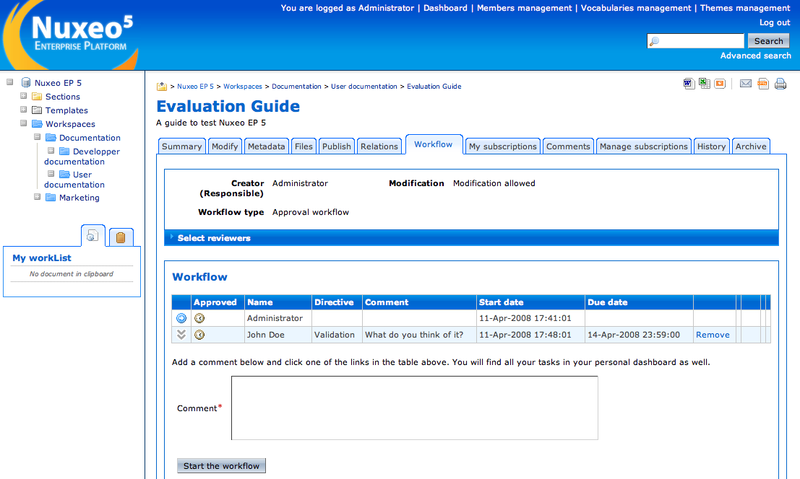Screen dimensions: 800x479
Task: Click clock status icon in John Doe row
Action: point(199,335)
